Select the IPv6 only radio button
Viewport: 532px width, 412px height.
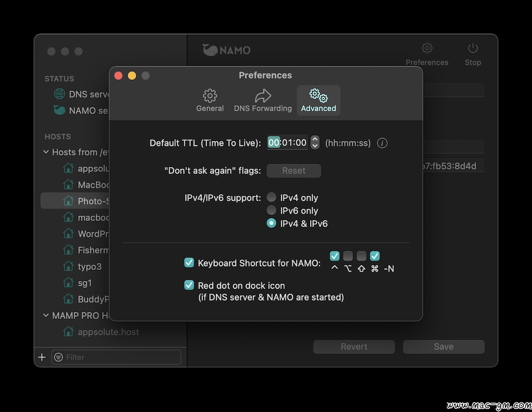coord(271,210)
